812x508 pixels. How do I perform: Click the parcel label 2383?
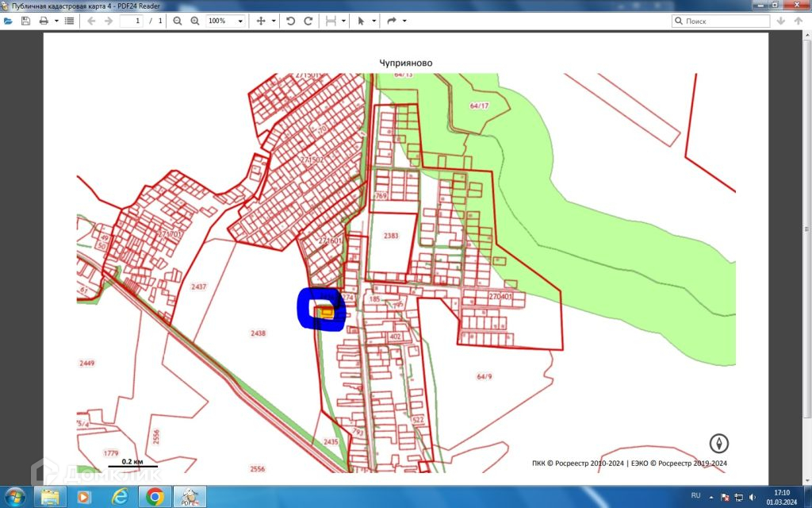tap(390, 235)
